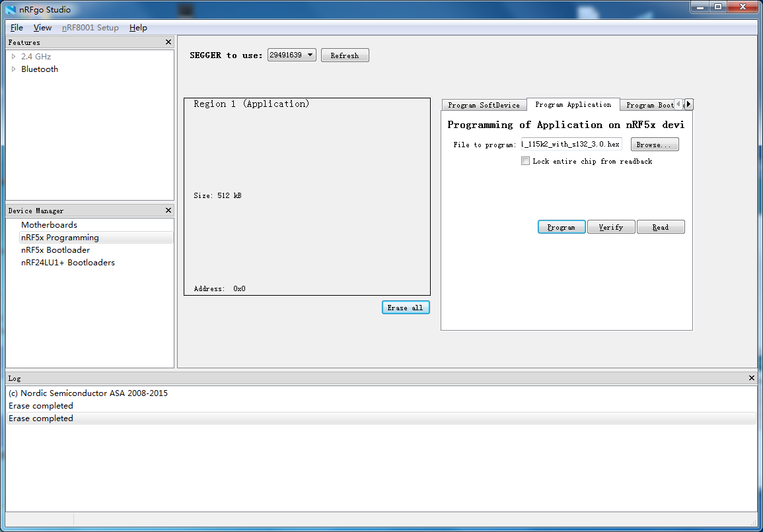Toggle Lock entire chip from readback checkbox
Image resolution: width=763 pixels, height=532 pixels.
(526, 161)
